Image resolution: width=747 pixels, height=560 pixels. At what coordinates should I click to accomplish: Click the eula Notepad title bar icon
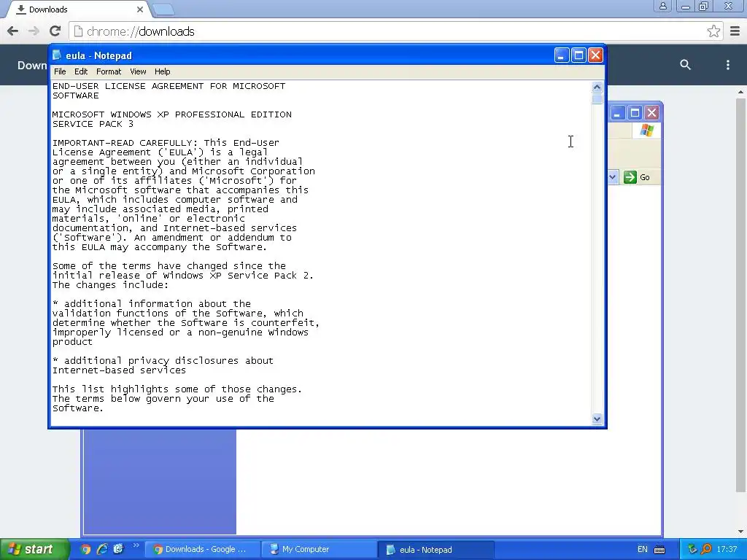57,55
